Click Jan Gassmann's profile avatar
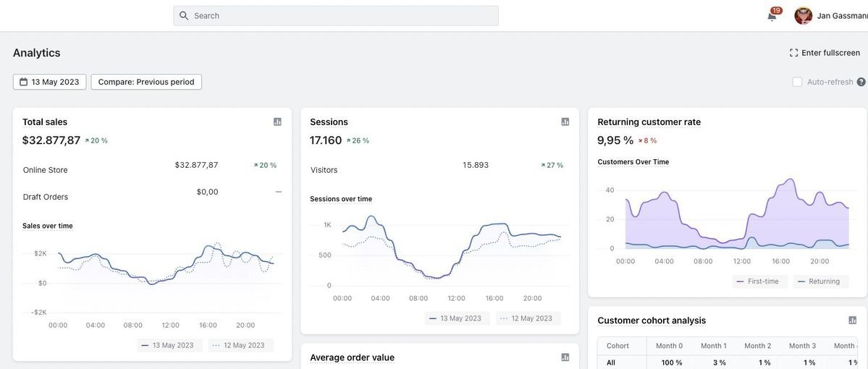The width and height of the screenshot is (868, 369). (803, 16)
